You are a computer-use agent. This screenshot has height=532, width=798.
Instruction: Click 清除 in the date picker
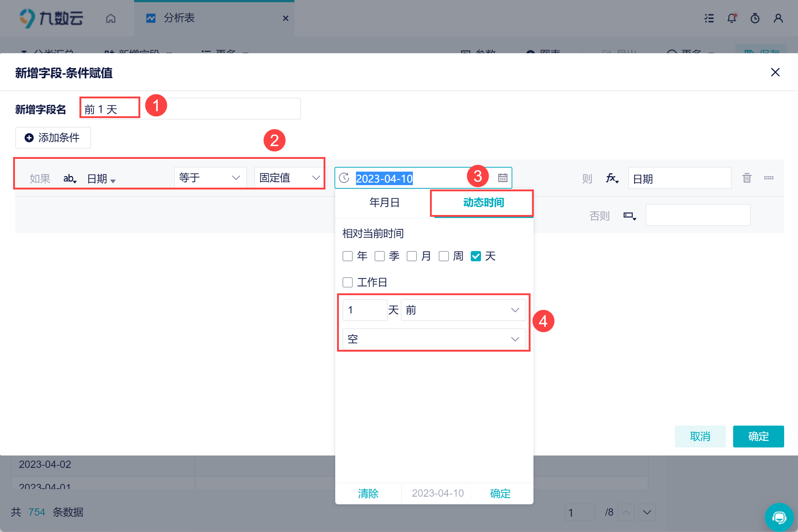tap(368, 493)
